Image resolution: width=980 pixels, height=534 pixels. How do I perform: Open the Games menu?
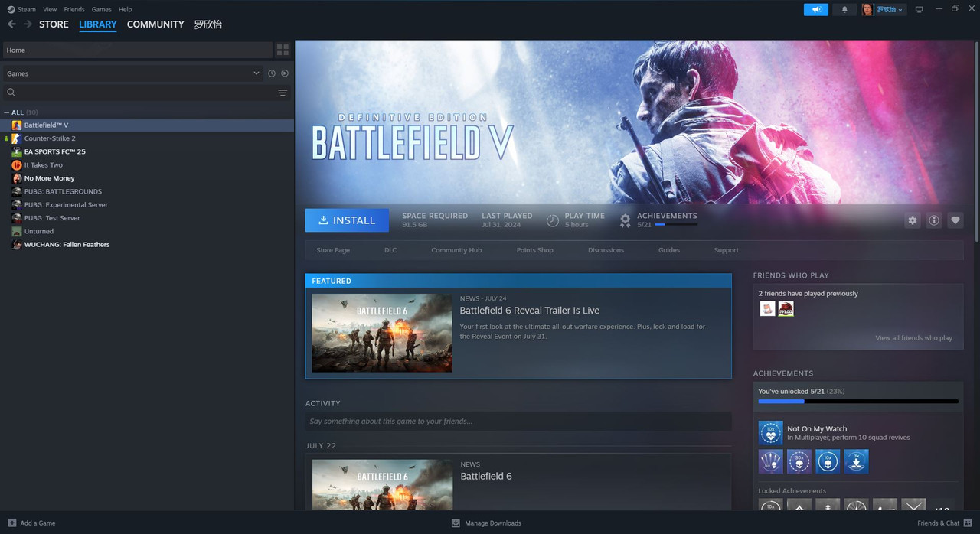click(x=101, y=9)
